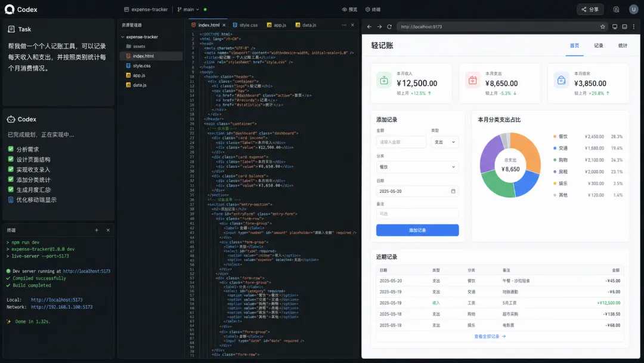Screen dimensions: 644x363
Task: Switch to the data.js editor tab
Action: (x=306, y=25)
